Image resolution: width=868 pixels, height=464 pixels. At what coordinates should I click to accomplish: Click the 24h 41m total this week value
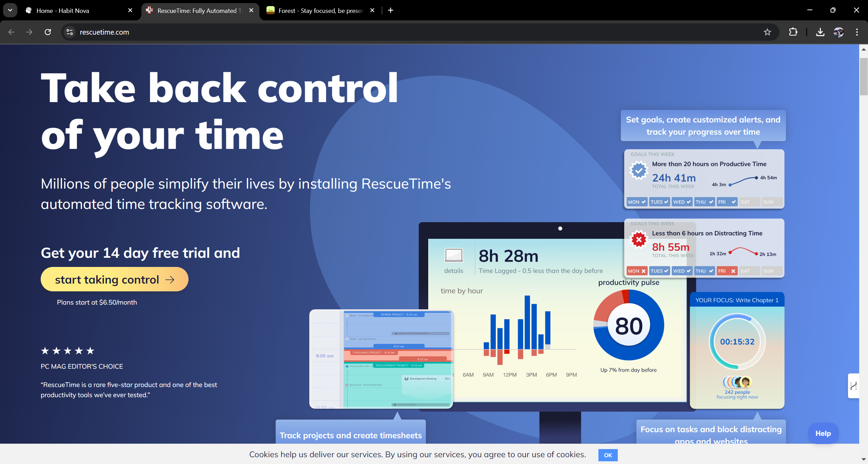[x=674, y=178]
